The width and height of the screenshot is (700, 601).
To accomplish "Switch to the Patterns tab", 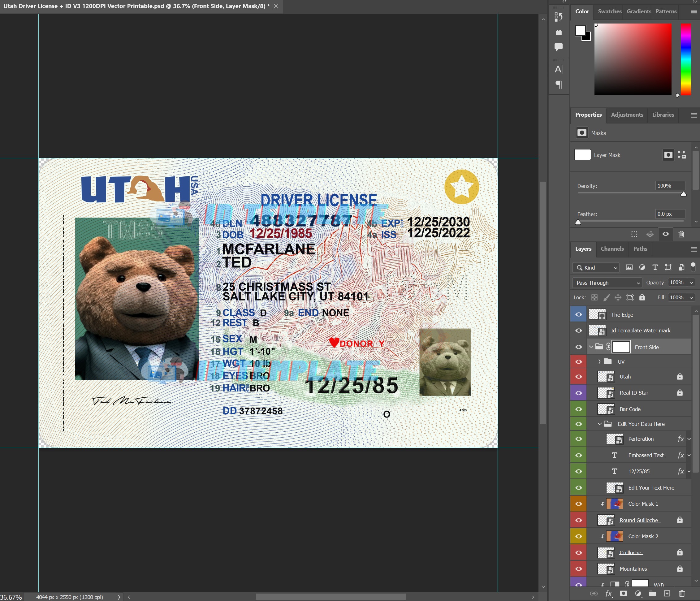I will pos(666,11).
